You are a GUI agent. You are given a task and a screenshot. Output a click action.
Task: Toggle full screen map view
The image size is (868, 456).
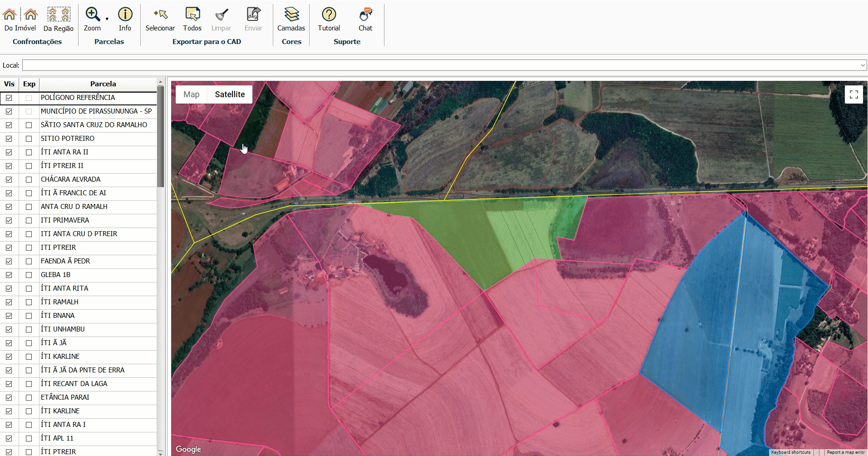(853, 94)
